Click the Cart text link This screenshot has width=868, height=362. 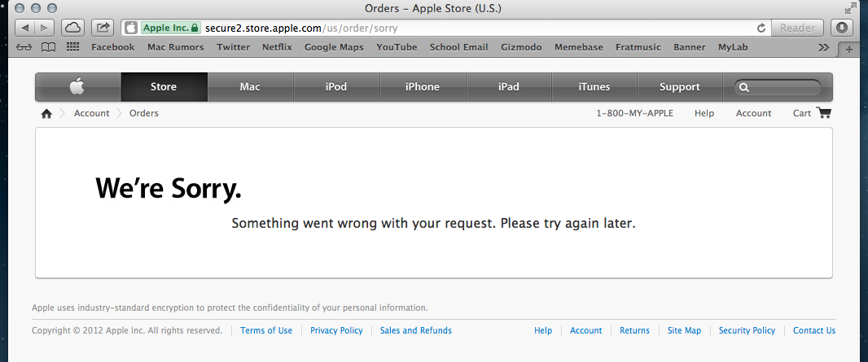(801, 113)
